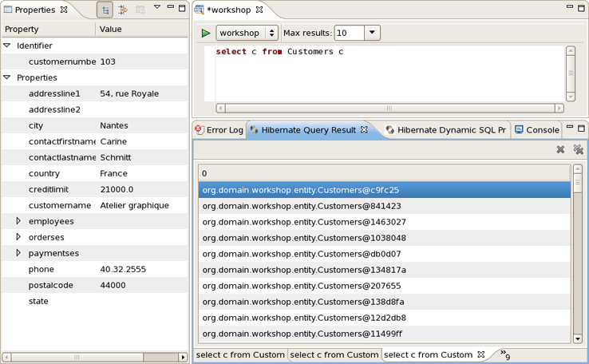The width and height of the screenshot is (589, 364).
Task: Click the Error Log tab icon
Action: (200, 129)
